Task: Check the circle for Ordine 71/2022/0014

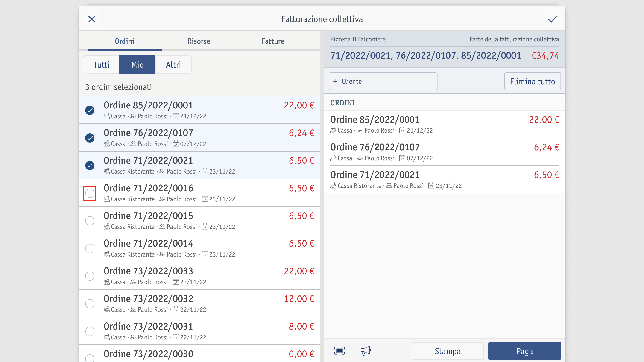Action: point(90,248)
